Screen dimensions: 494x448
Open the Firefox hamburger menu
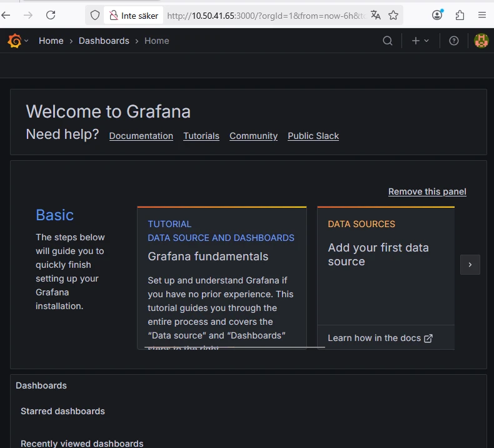(x=482, y=15)
